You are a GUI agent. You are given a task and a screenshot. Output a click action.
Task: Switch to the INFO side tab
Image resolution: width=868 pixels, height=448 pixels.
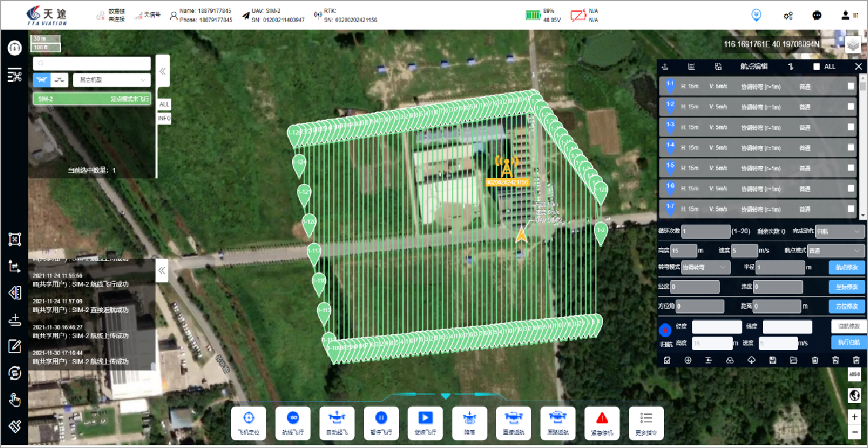[x=164, y=118]
